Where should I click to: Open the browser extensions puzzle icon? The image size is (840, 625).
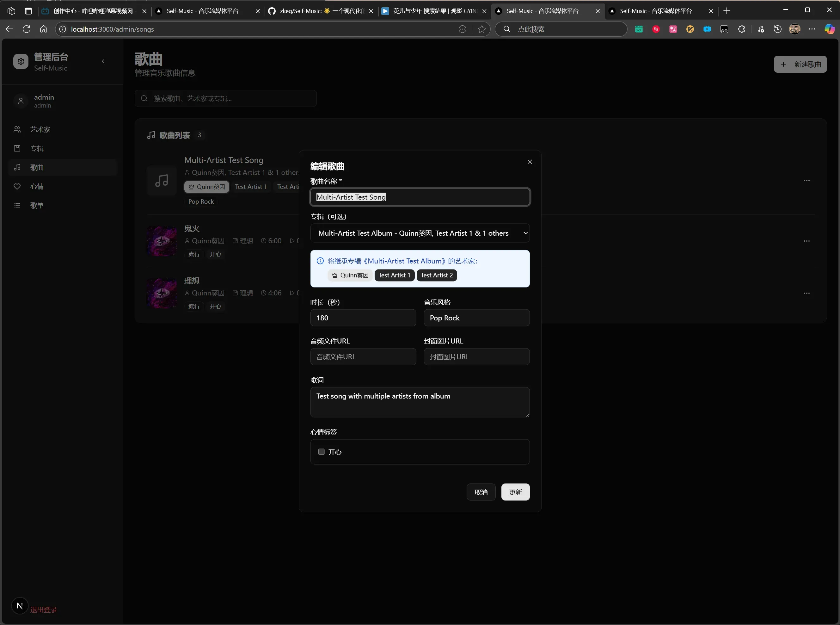pos(741,29)
